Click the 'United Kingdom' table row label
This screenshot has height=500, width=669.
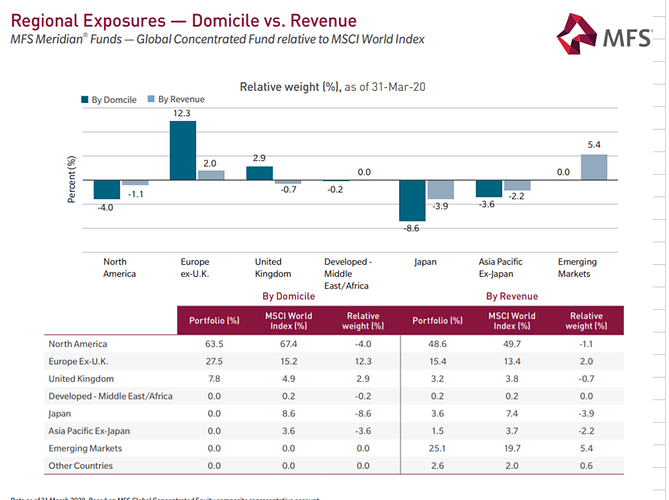tap(81, 379)
